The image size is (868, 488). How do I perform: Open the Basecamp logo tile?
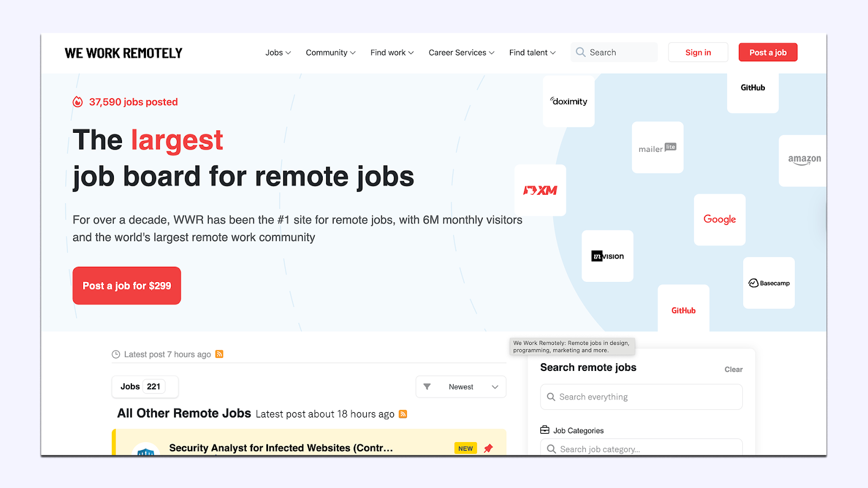[x=769, y=283]
